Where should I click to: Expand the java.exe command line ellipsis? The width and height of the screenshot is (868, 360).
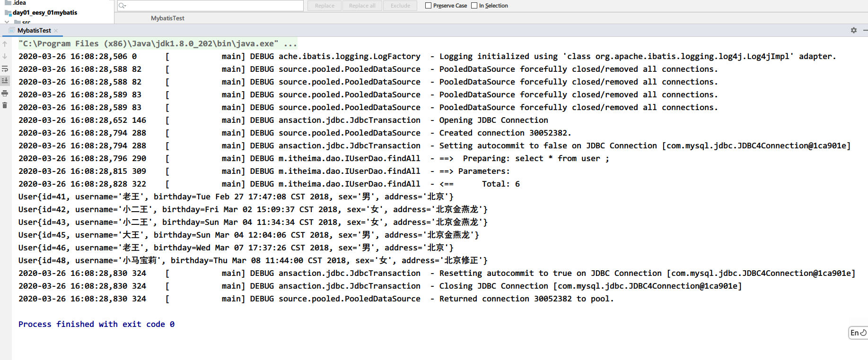pos(290,44)
